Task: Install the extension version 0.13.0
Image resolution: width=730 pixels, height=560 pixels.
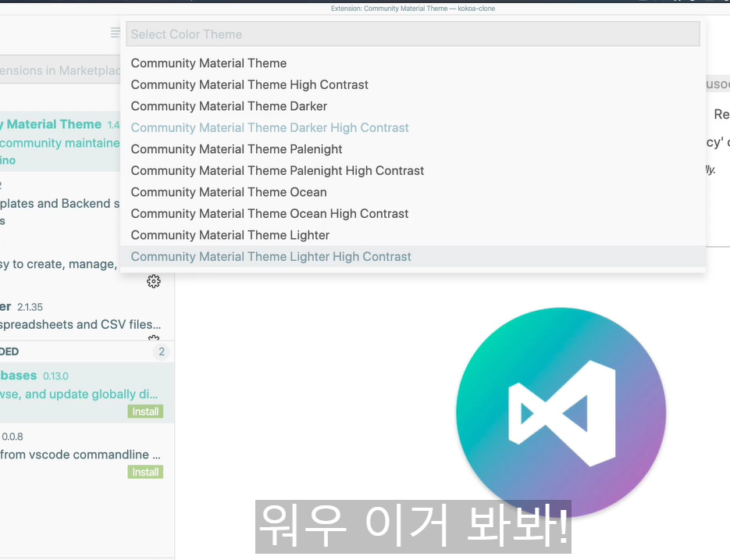Action: point(145,412)
